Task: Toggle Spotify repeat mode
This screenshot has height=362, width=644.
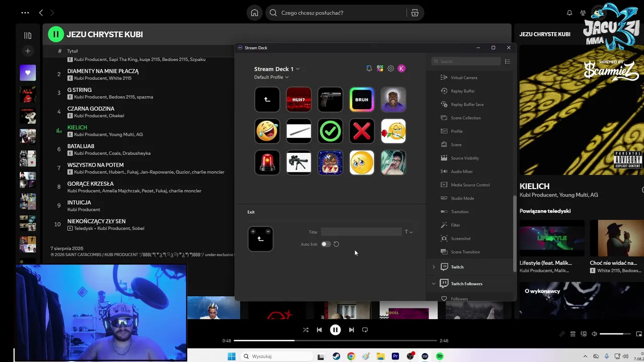Action: click(x=365, y=330)
